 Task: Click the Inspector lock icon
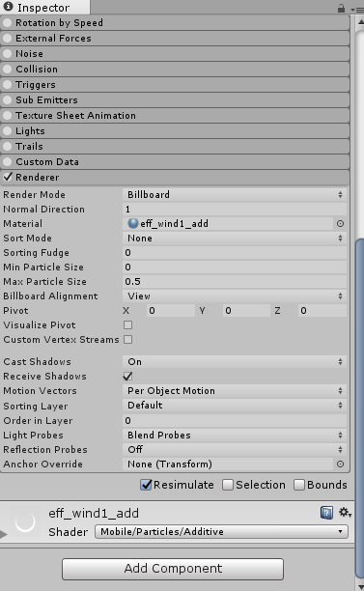341,8
